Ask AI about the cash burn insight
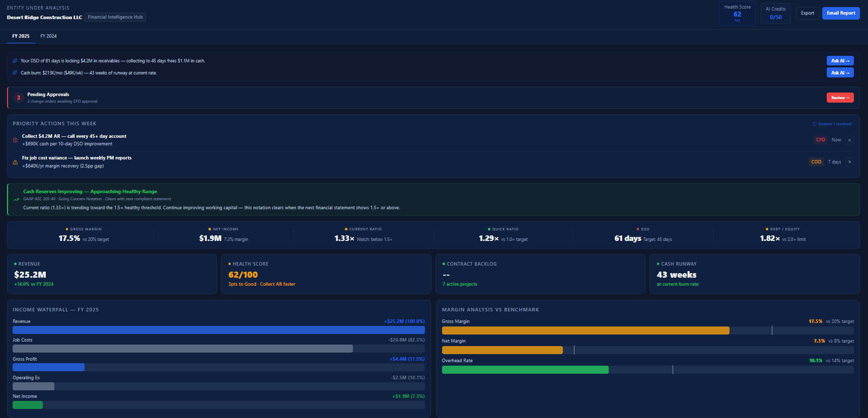868x418 pixels. tap(840, 73)
